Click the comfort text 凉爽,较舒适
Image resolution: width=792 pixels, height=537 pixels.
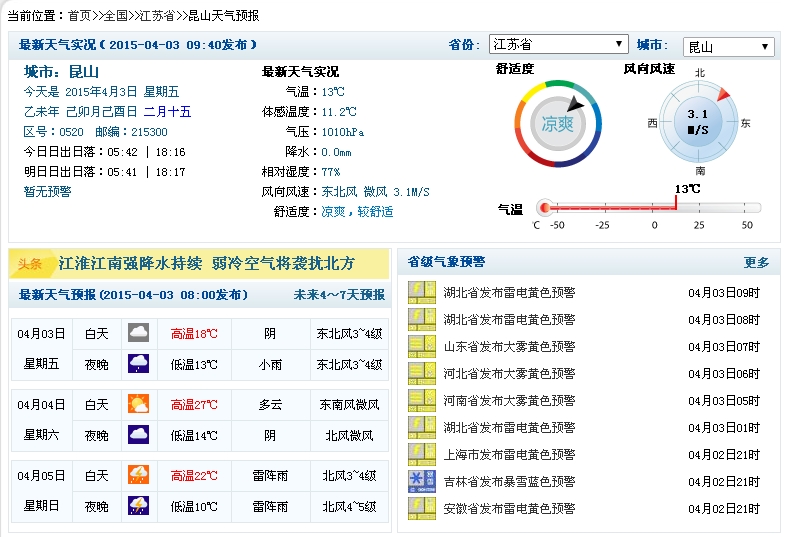click(x=357, y=212)
